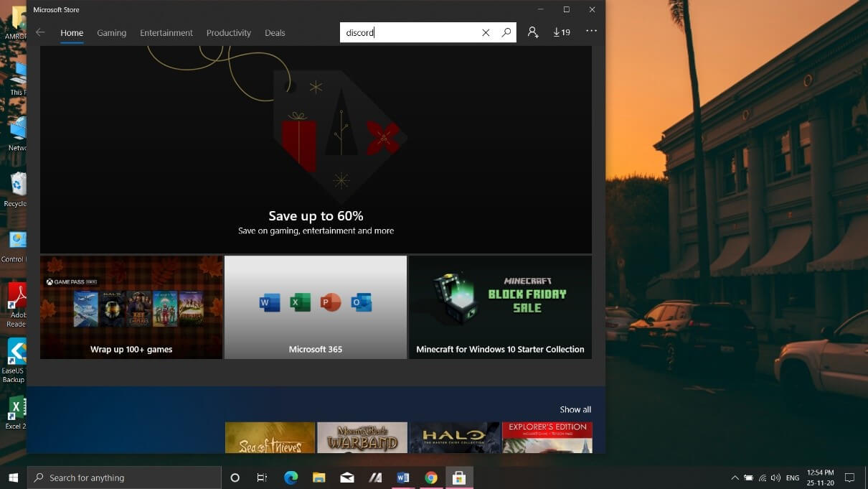Open Minecraft for Windows 10 Starter Collection tile
Image resolution: width=868 pixels, height=489 pixels.
pyautogui.click(x=500, y=307)
